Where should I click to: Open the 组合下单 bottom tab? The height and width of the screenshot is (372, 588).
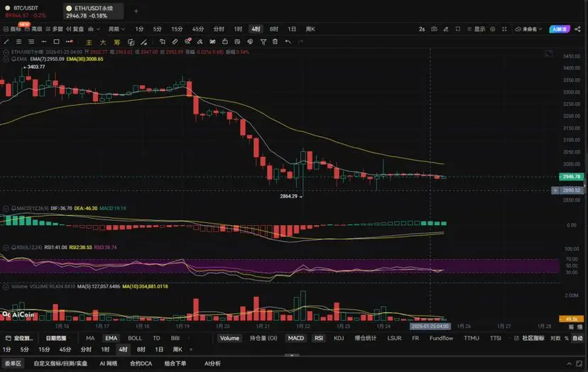coord(175,363)
